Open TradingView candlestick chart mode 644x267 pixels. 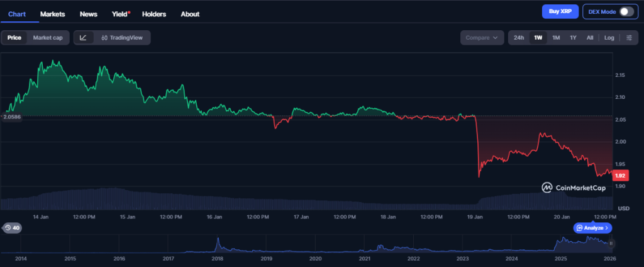[122, 38]
